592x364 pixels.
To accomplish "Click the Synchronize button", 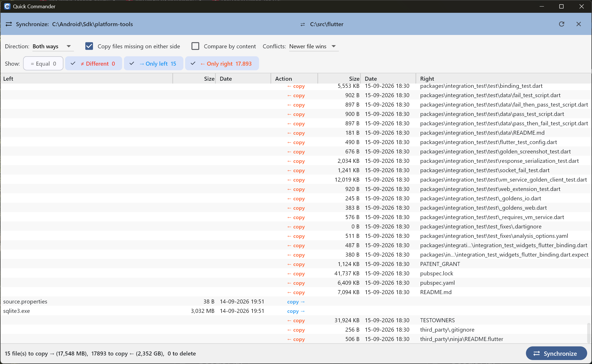I will coord(556,353).
